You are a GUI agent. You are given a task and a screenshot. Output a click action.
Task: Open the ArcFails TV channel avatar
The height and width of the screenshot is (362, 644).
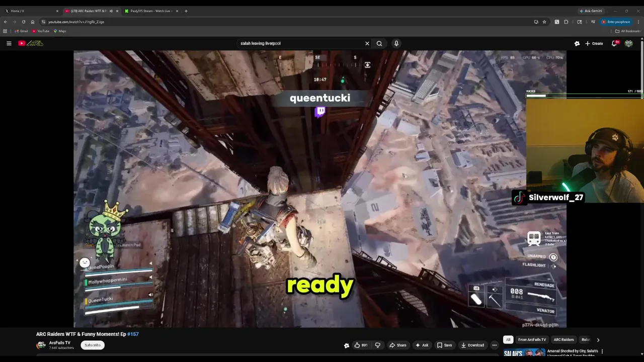tap(41, 345)
